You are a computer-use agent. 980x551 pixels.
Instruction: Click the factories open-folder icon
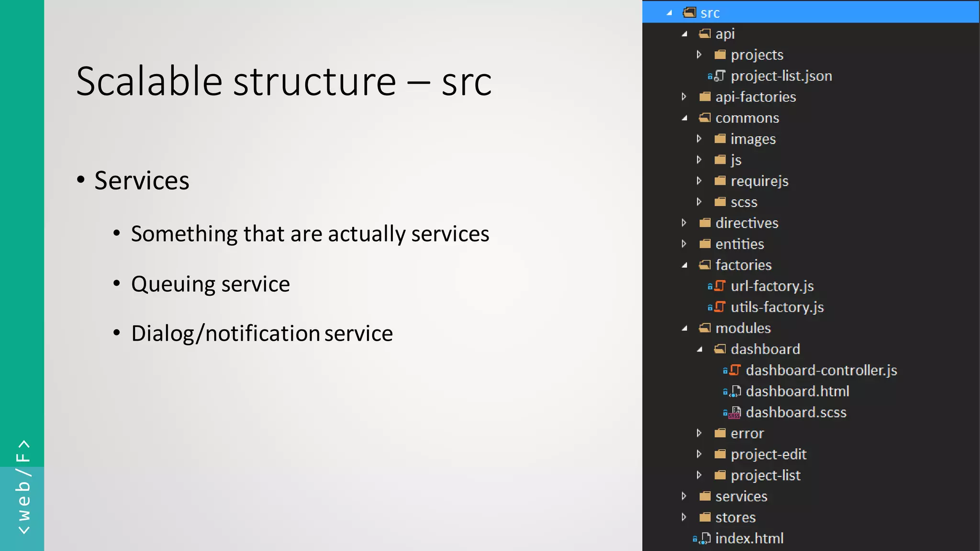click(705, 265)
